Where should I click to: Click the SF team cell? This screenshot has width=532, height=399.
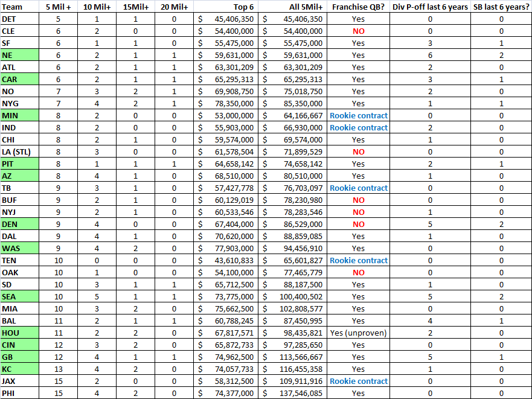pyautogui.click(x=19, y=43)
